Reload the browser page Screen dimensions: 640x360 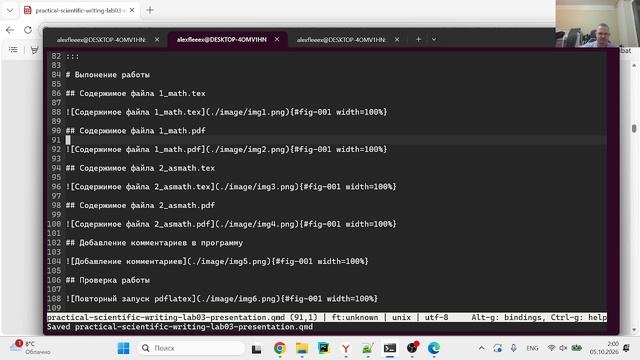tap(28, 30)
